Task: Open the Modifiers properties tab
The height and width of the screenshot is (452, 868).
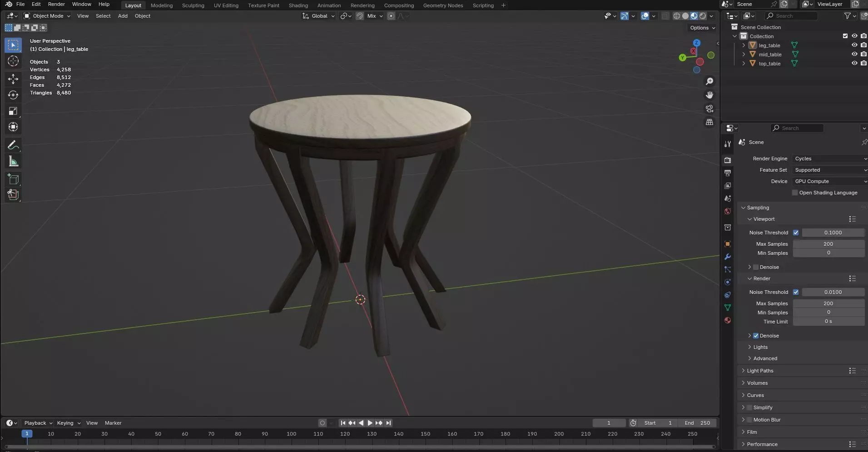Action: pyautogui.click(x=728, y=257)
